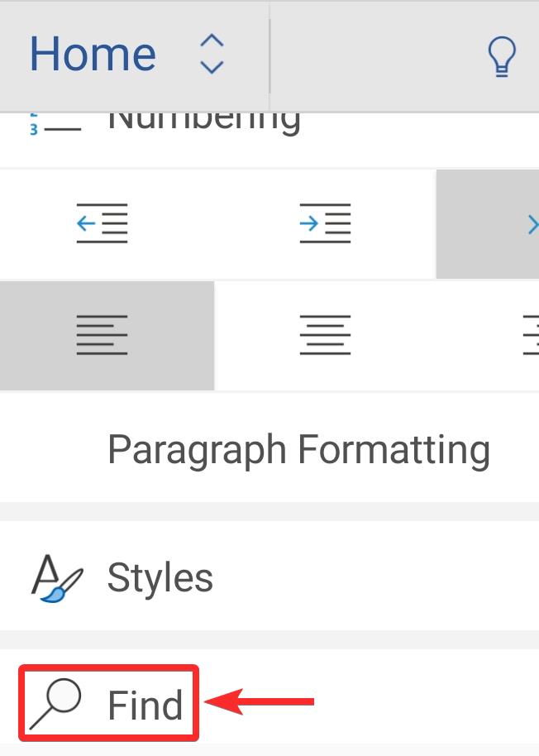Open the Home ribbon tab label
Viewport: 539px width, 756px height.
[x=93, y=55]
